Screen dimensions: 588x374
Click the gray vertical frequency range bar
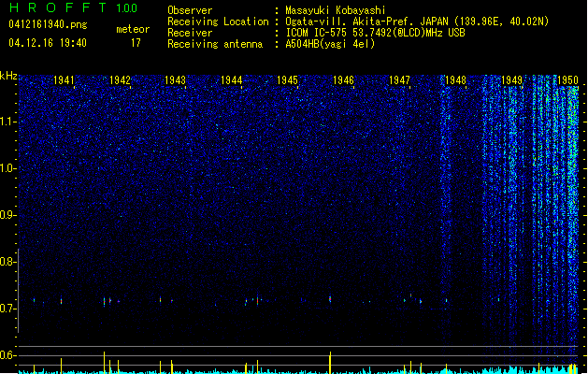tap(18, 290)
